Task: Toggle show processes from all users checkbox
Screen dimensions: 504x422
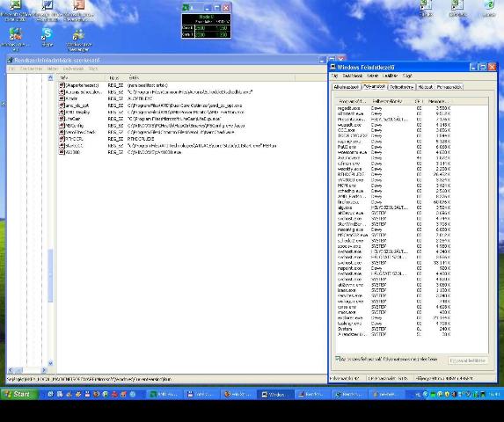Action: click(338, 359)
